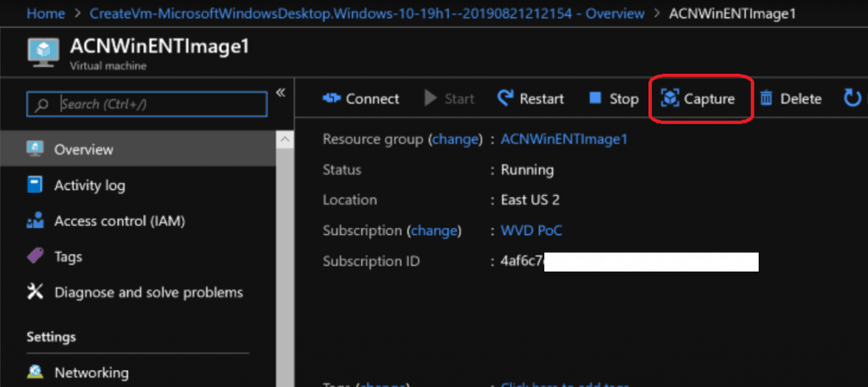Click the Delete trash can icon
This screenshot has width=868, height=387.
766,98
